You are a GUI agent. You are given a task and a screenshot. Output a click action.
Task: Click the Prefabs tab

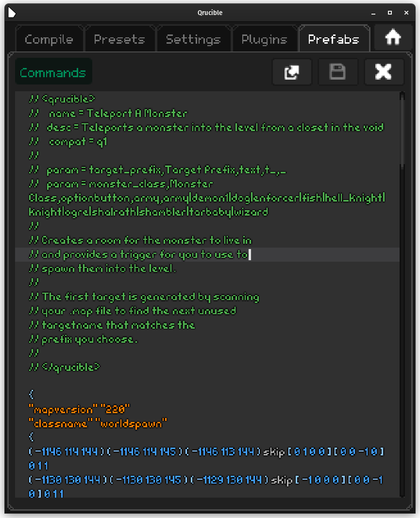point(334,39)
